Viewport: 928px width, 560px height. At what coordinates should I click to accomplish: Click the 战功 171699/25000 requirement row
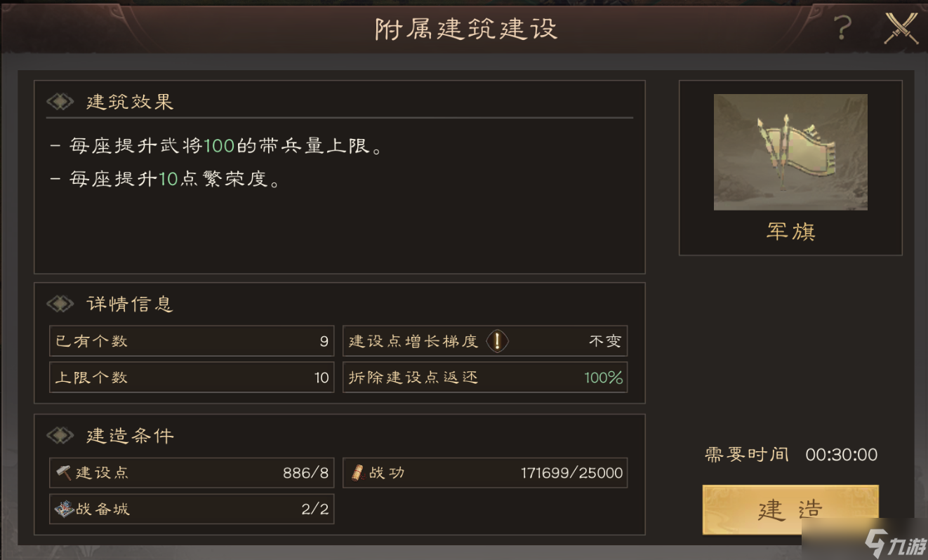[485, 473]
